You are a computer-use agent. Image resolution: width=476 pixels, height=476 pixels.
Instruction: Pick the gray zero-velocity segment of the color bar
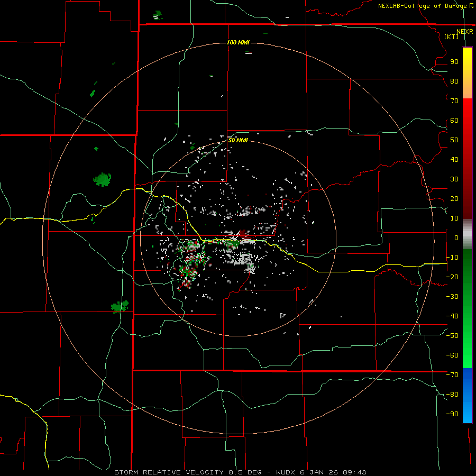pyautogui.click(x=467, y=234)
